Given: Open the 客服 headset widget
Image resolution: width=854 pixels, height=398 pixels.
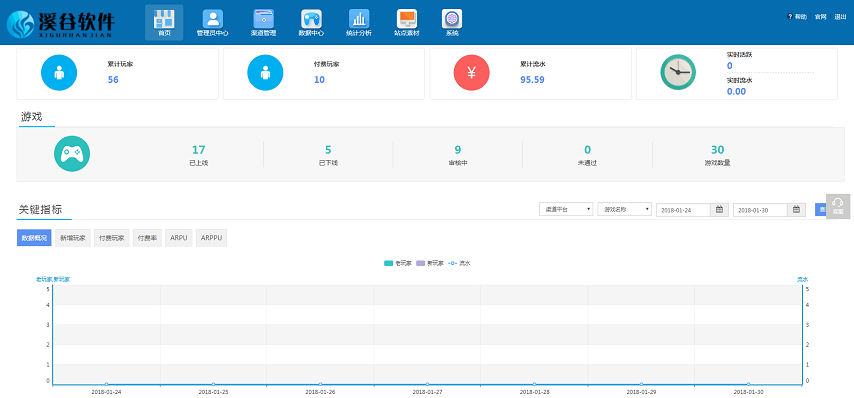Looking at the screenshot, I should point(838,206).
